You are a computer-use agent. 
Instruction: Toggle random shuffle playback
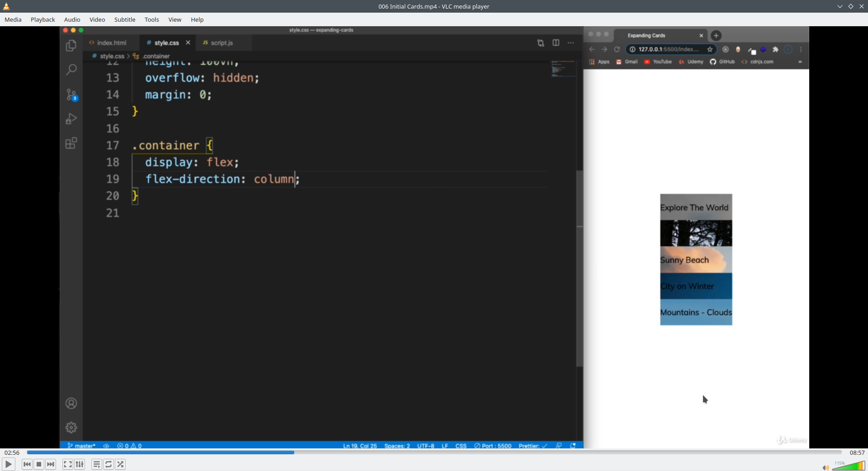(120, 464)
